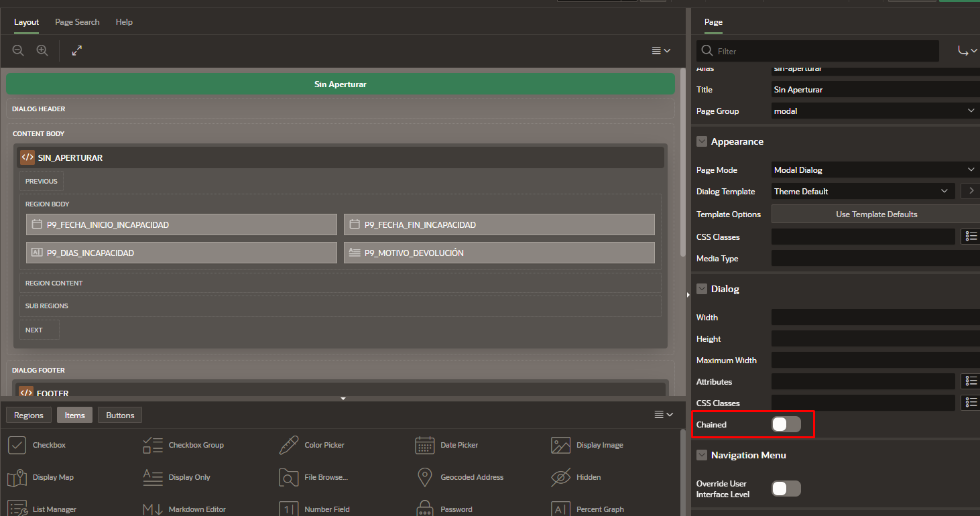
Task: Open the Page Mode dropdown
Action: click(874, 170)
